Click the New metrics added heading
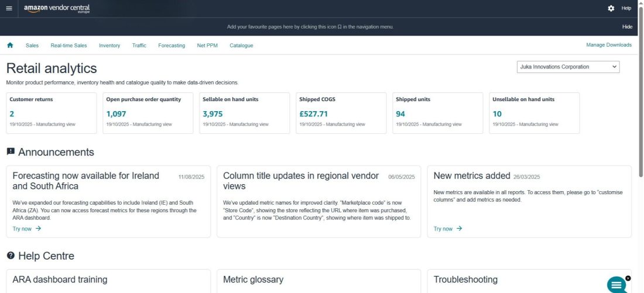 click(472, 175)
